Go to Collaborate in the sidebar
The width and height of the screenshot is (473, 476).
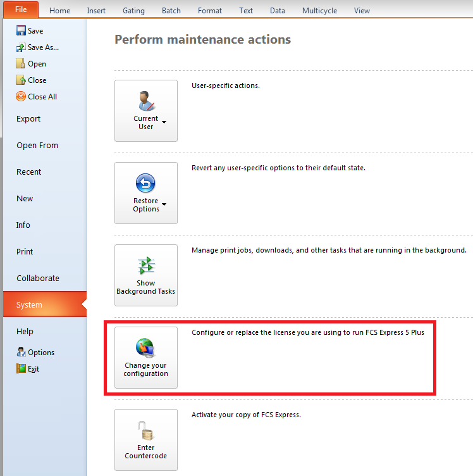tap(38, 279)
